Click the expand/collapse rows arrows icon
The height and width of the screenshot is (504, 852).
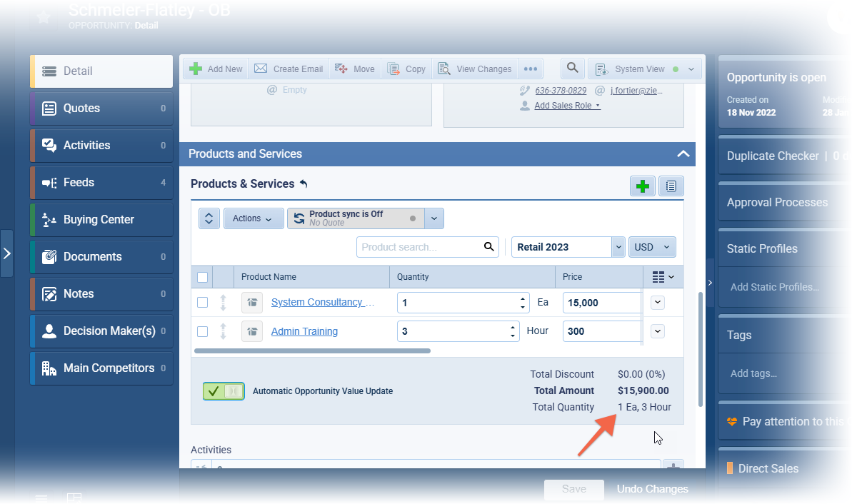point(209,218)
